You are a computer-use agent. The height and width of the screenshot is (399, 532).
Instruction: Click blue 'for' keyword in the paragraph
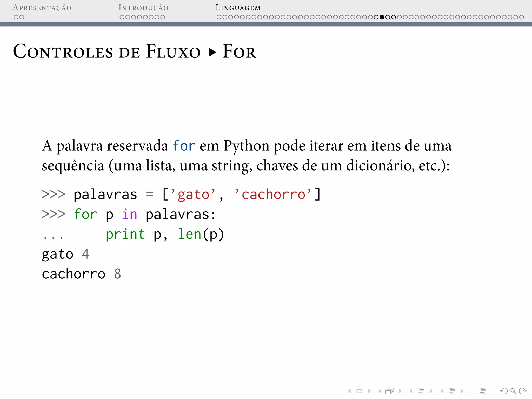point(184,146)
